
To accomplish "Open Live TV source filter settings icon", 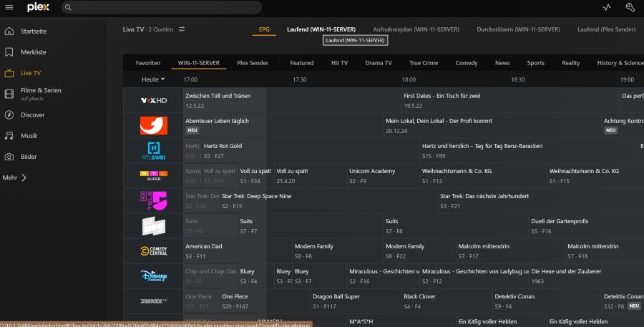I will (182, 29).
